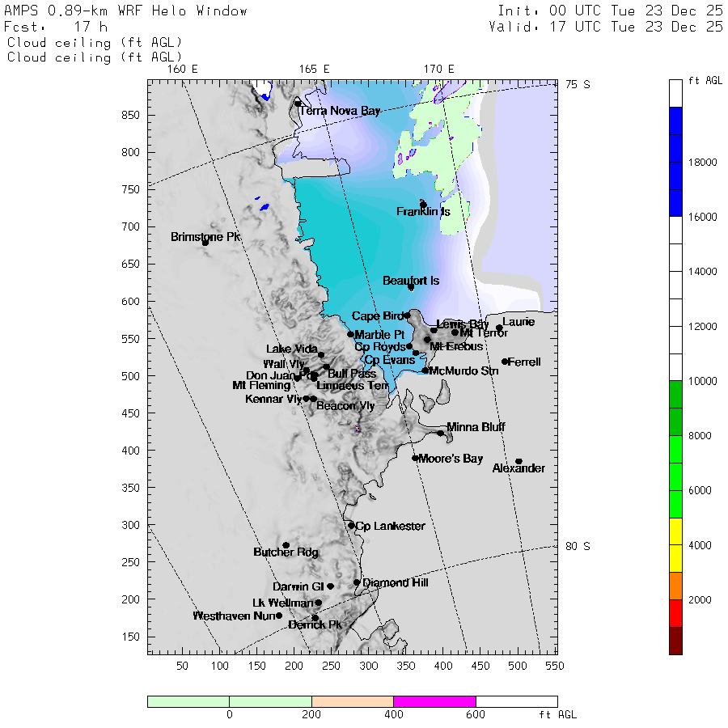Image resolution: width=728 pixels, height=728 pixels.
Task: Select the 'Bull Pass' label
Action: point(352,374)
